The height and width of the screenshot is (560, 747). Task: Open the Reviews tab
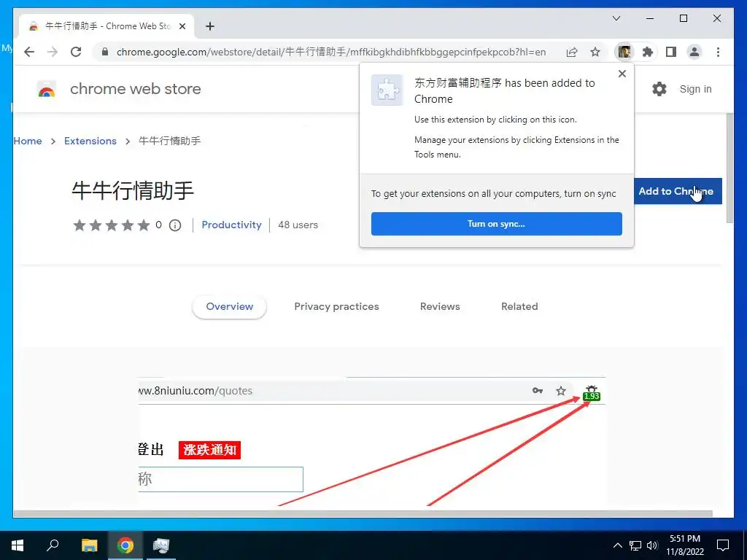440,307
